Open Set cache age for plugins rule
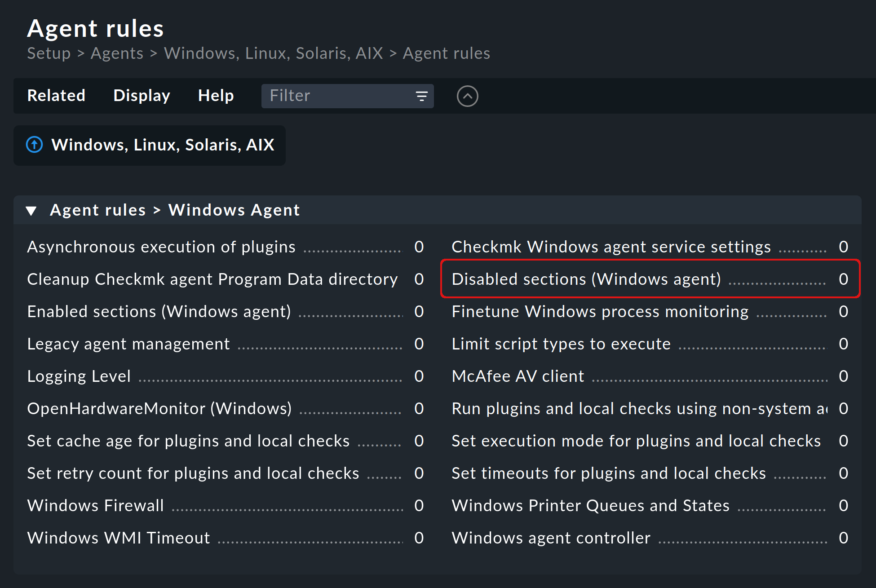 pos(188,441)
